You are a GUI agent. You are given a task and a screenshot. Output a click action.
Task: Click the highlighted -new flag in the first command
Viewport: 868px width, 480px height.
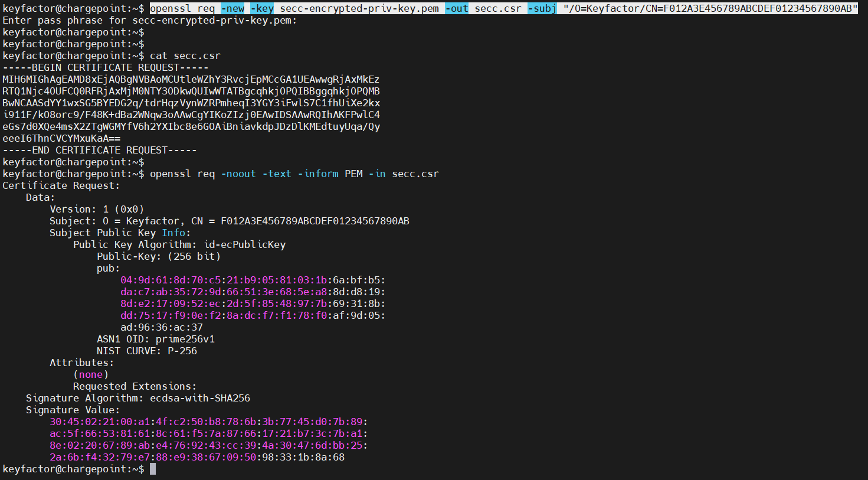pyautogui.click(x=232, y=8)
